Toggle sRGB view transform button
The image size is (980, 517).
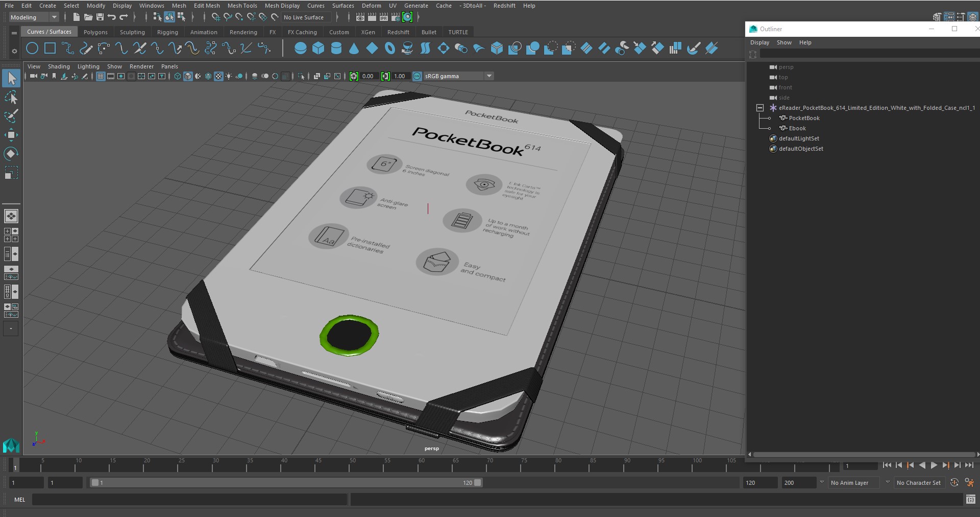[417, 76]
